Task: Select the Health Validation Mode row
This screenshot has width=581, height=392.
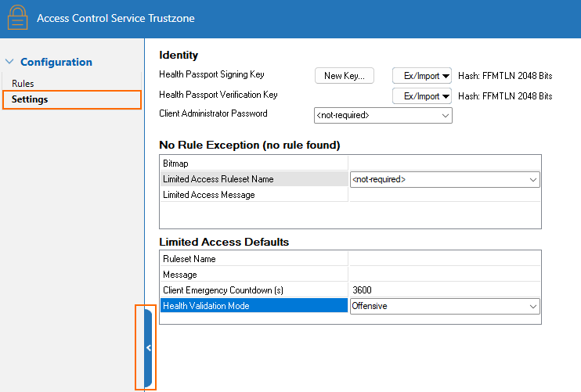Action: (254, 306)
